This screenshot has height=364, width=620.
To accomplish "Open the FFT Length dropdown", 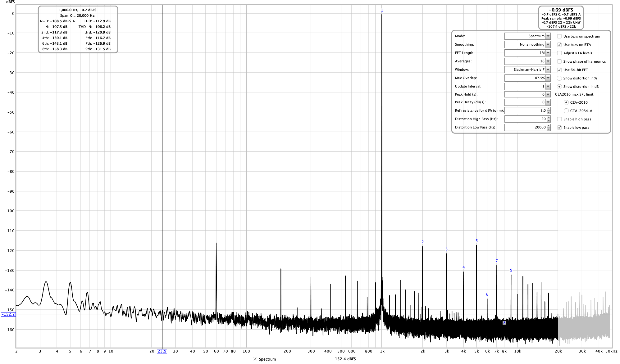I will point(527,53).
